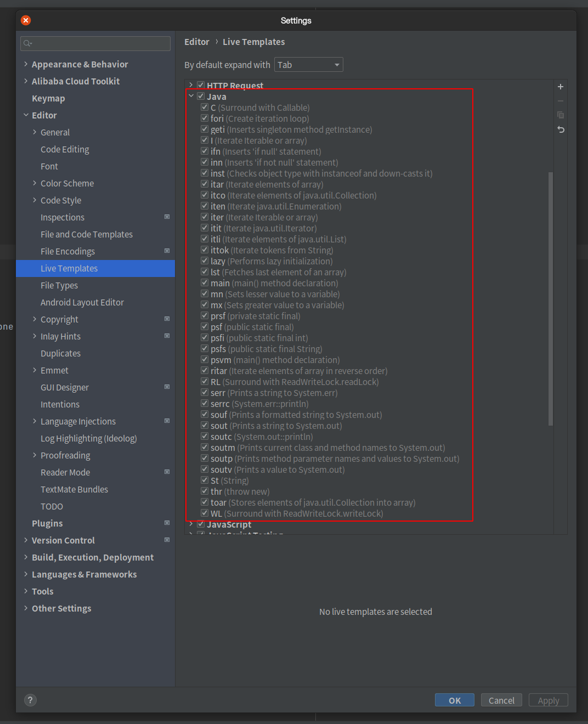The height and width of the screenshot is (724, 588).
Task: Click the Duplicate template copy icon
Action: coord(561,115)
